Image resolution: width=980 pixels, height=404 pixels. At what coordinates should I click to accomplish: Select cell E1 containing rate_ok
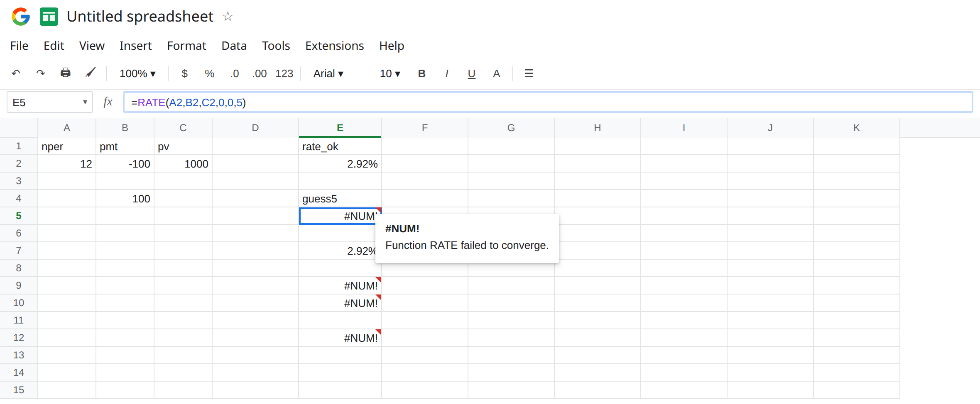click(x=340, y=146)
